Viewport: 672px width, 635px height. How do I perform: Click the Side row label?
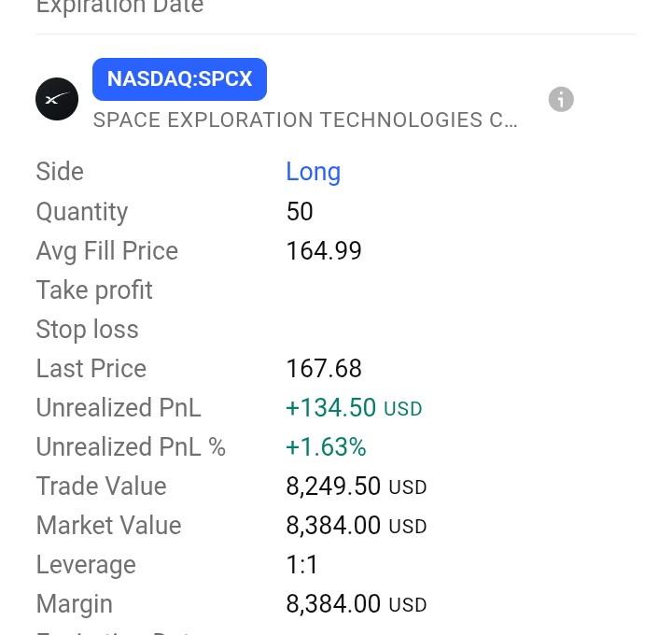pyautogui.click(x=60, y=172)
